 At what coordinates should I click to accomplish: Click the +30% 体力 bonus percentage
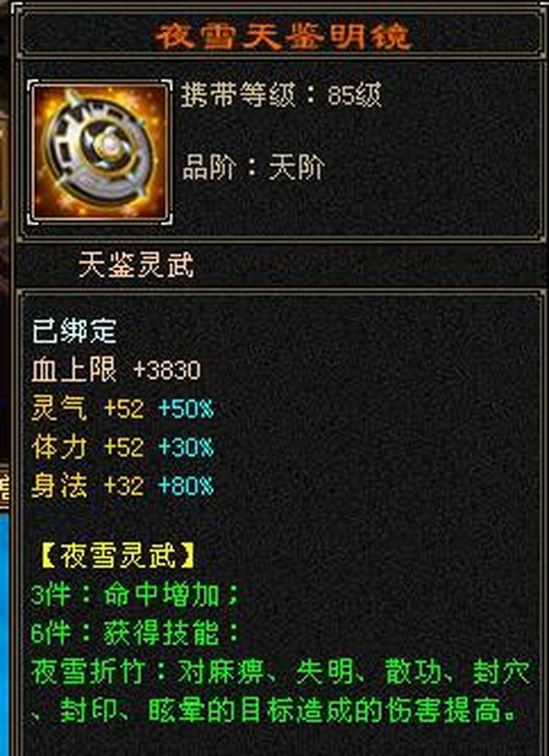(186, 448)
